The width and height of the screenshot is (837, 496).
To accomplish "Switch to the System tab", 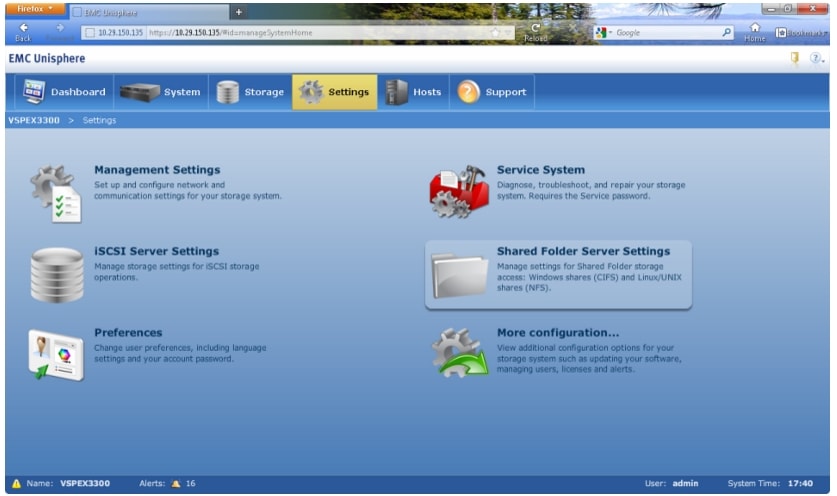I will [161, 92].
